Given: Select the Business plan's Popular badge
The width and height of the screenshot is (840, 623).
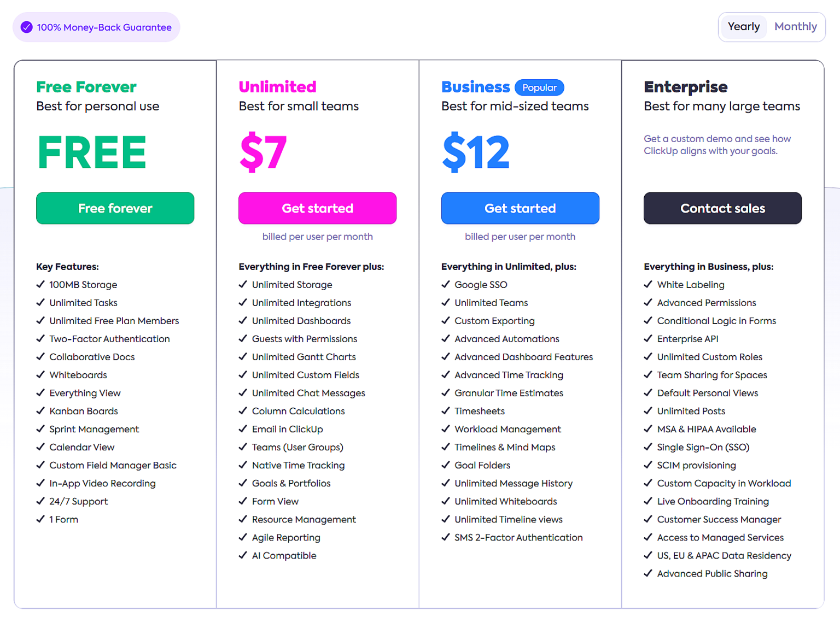Looking at the screenshot, I should coord(539,87).
